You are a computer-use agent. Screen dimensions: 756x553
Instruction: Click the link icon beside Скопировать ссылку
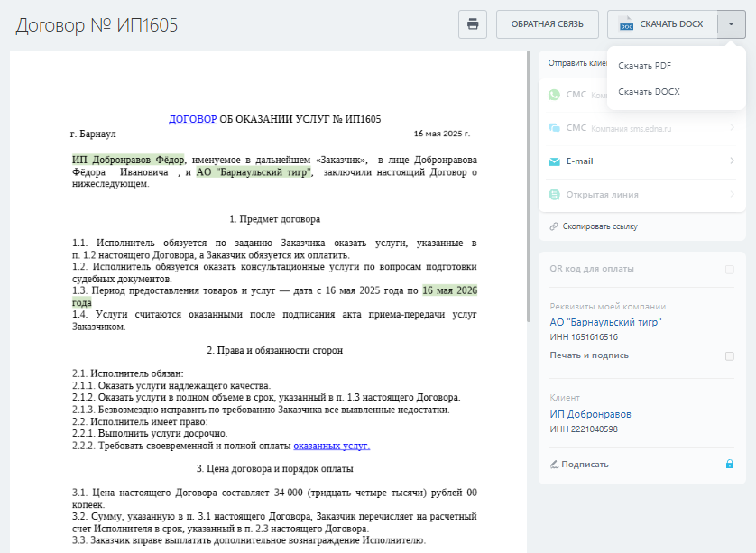554,226
